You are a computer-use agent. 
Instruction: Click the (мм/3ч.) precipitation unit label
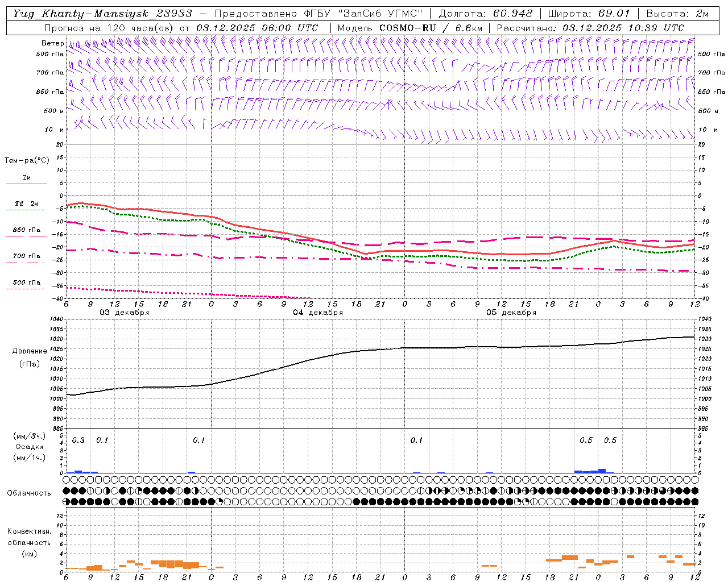tap(30, 436)
